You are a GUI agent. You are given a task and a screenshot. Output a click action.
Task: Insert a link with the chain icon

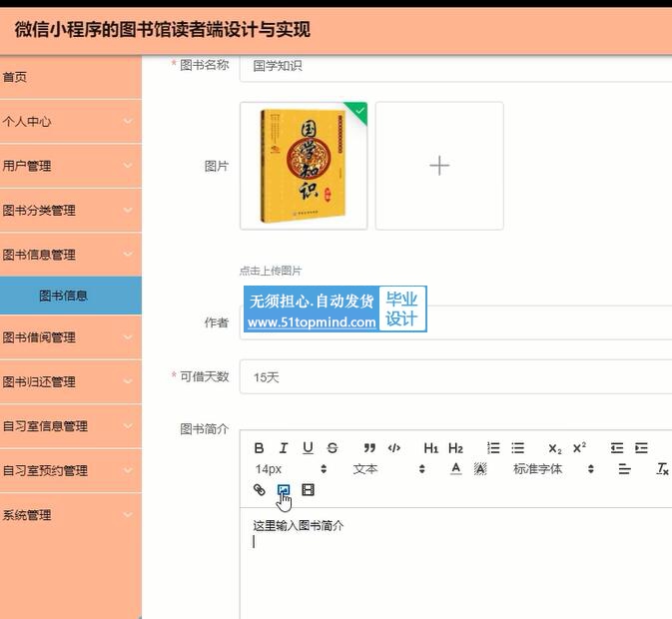tap(260, 490)
